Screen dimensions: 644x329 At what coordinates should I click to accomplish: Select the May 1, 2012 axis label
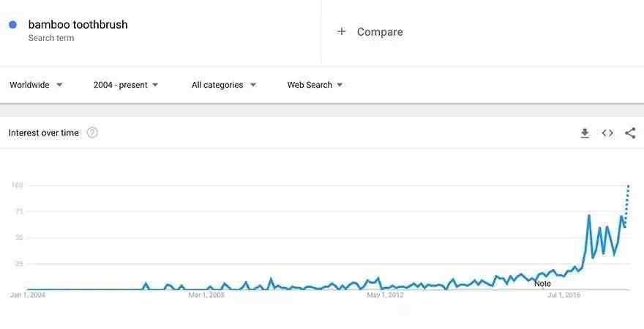click(385, 295)
